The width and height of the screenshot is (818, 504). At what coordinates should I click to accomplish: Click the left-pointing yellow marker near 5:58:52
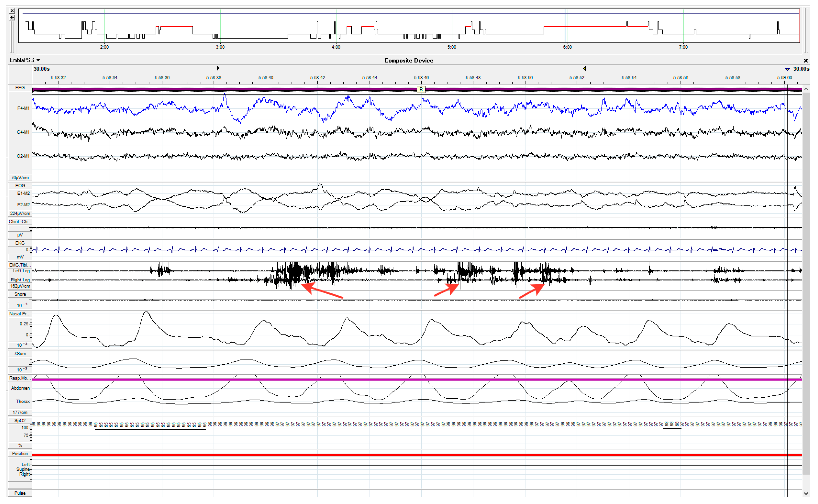point(584,68)
